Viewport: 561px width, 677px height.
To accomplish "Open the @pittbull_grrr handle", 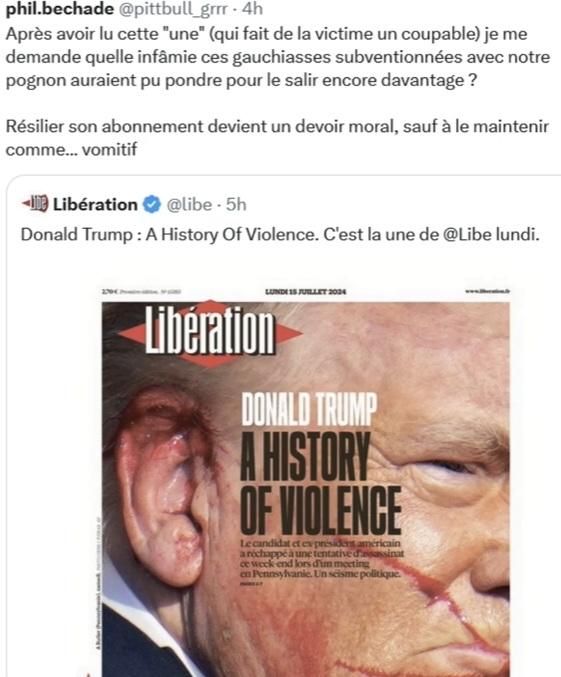I will coord(172,9).
